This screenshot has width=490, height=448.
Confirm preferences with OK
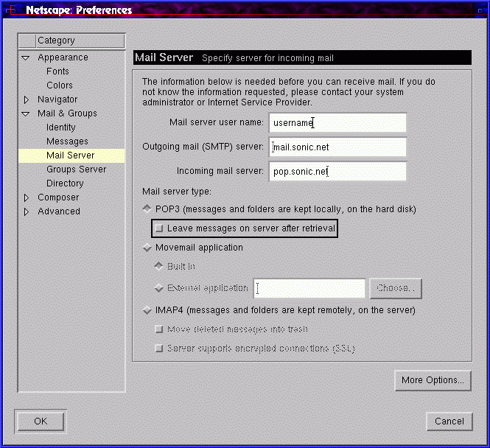pyautogui.click(x=41, y=421)
